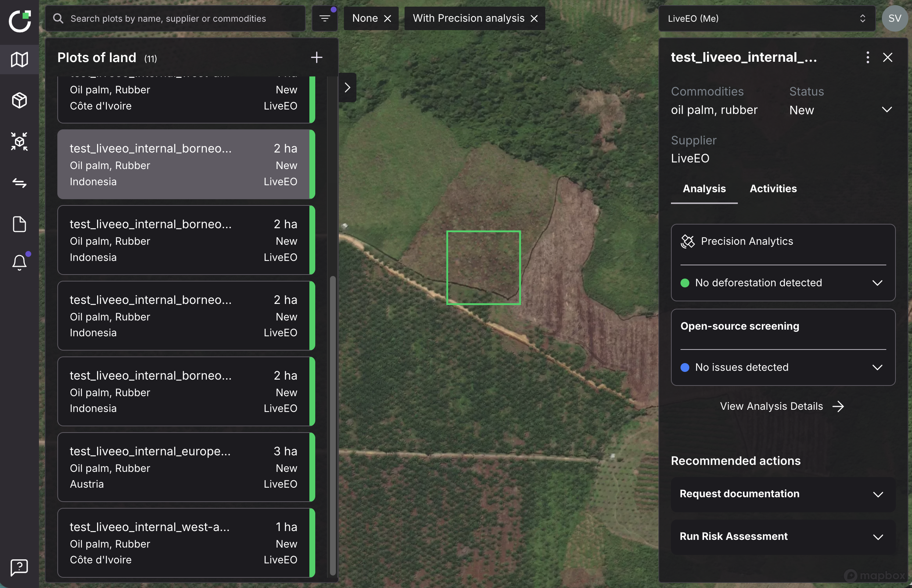The height and width of the screenshot is (588, 912).
Task: Open the documents file sidebar icon
Action: [19, 224]
